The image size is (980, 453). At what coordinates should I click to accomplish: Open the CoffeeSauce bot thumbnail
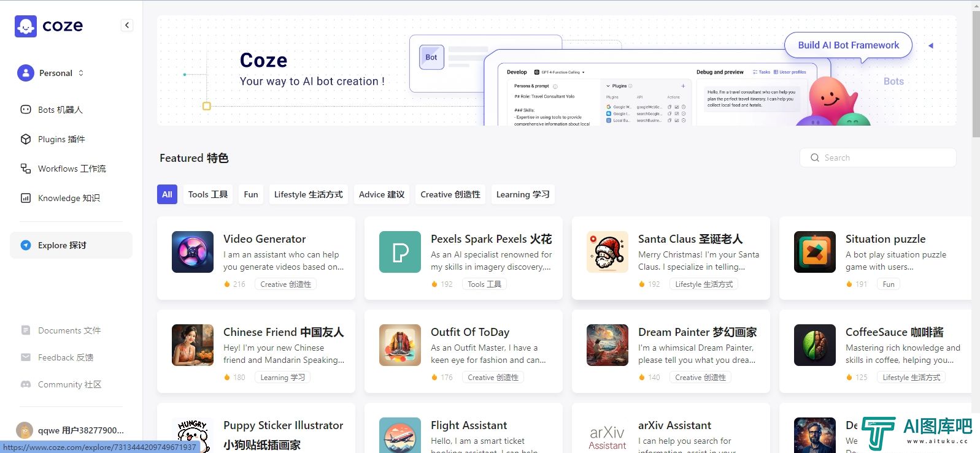pyautogui.click(x=815, y=345)
